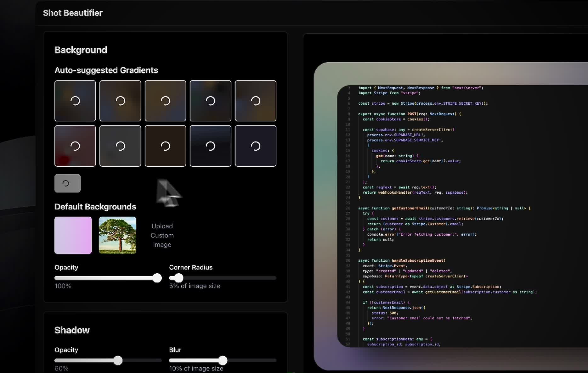Select the red-tinted gradient swatch in the second row
This screenshot has width=588, height=373.
pos(75,146)
